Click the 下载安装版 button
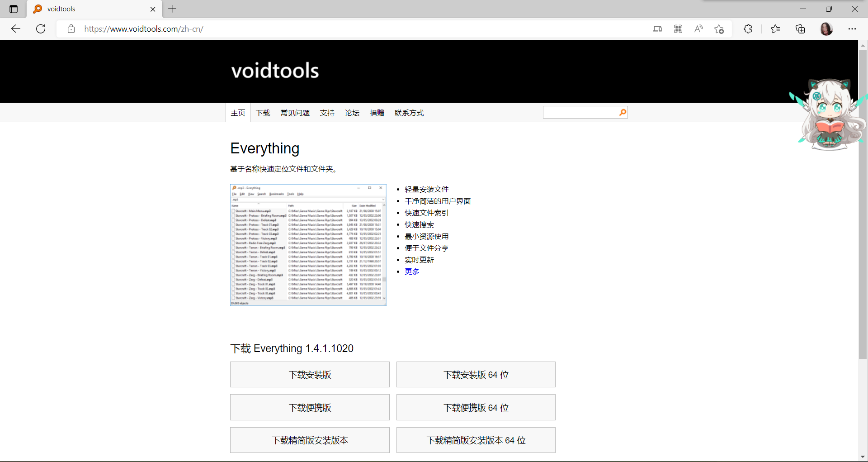 click(x=310, y=375)
